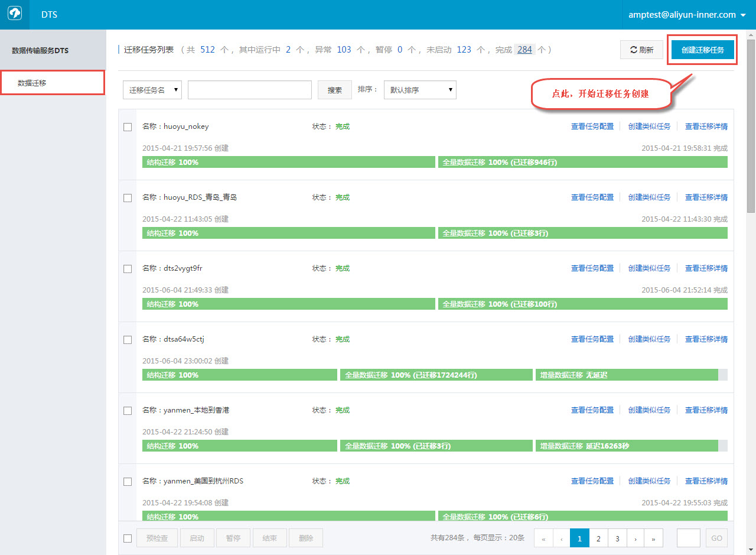Viewport: 756px width, 555px height.
Task: Check the box for huoyu_nokey task
Action: tap(128, 127)
